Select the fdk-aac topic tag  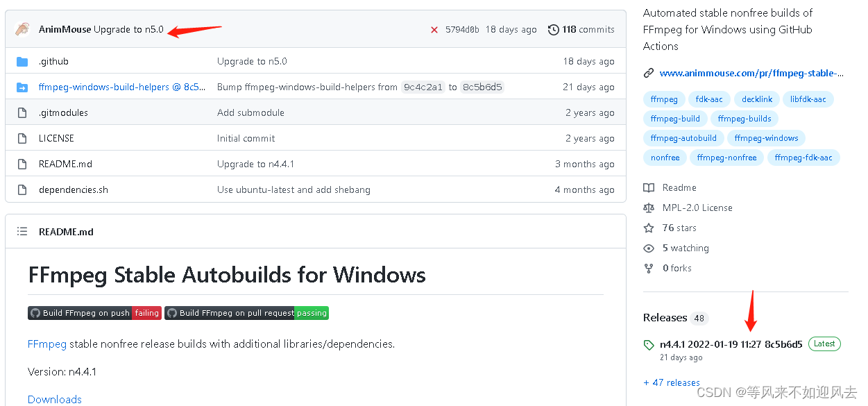(709, 99)
